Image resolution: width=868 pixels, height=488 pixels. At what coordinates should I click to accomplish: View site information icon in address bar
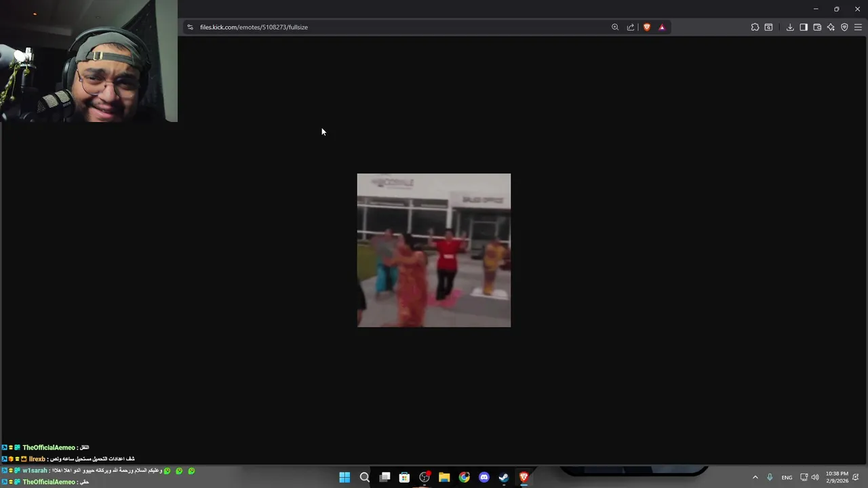tap(190, 27)
